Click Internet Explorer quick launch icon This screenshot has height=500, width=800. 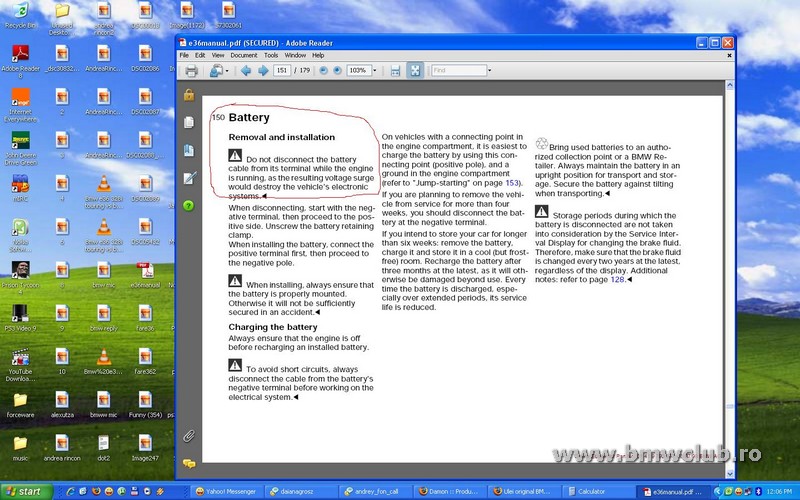coord(70,492)
